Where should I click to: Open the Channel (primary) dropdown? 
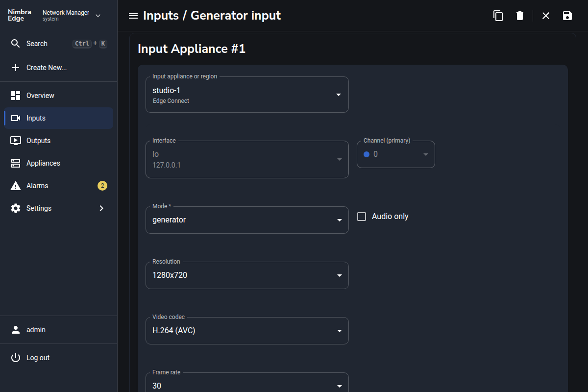pos(396,154)
